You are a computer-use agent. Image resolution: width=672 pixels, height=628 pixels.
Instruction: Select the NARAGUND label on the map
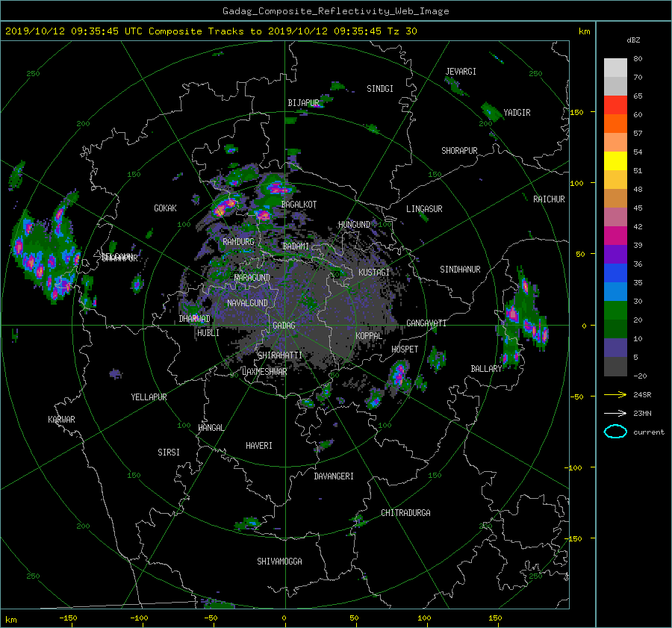(252, 278)
